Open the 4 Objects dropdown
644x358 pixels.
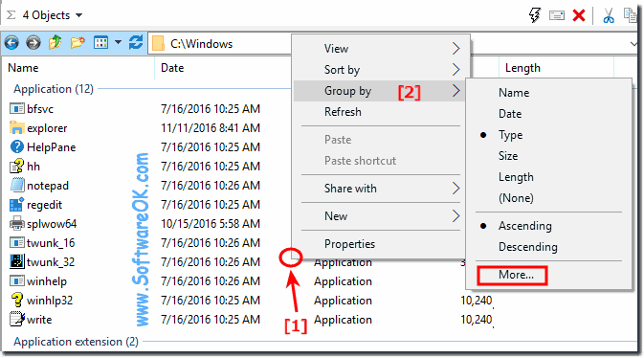[x=53, y=15]
